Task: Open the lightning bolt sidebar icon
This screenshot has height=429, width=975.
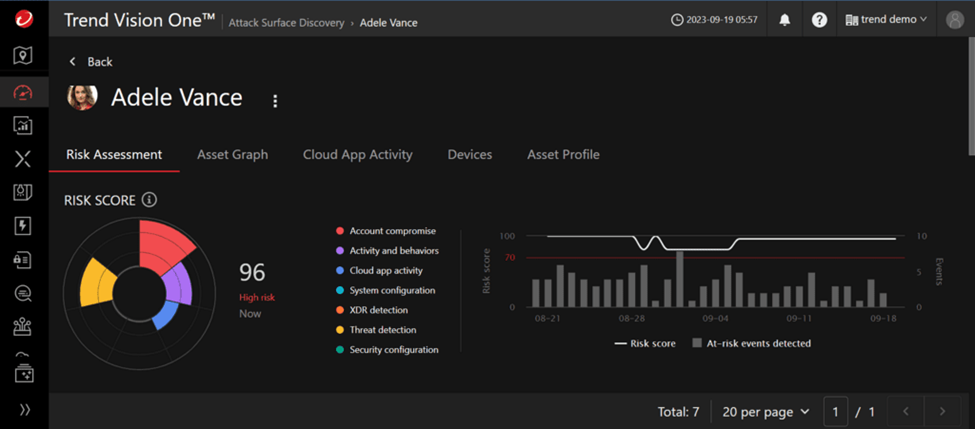Action: 24,226
